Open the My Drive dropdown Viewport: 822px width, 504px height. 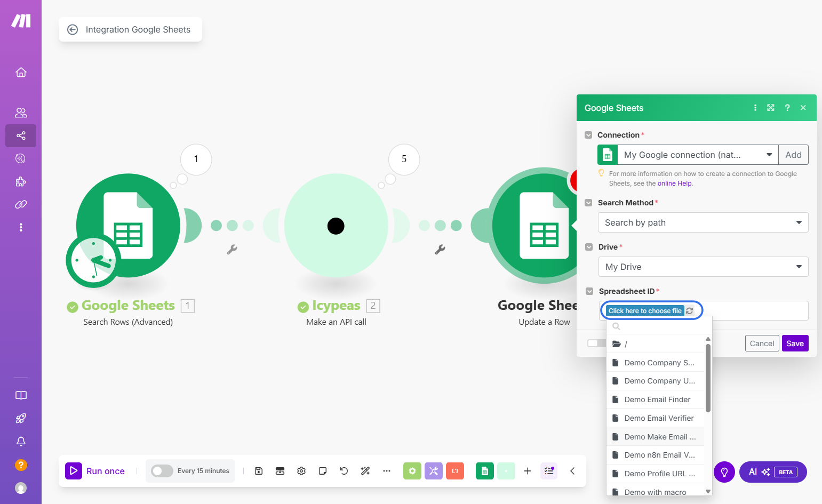pyautogui.click(x=704, y=267)
